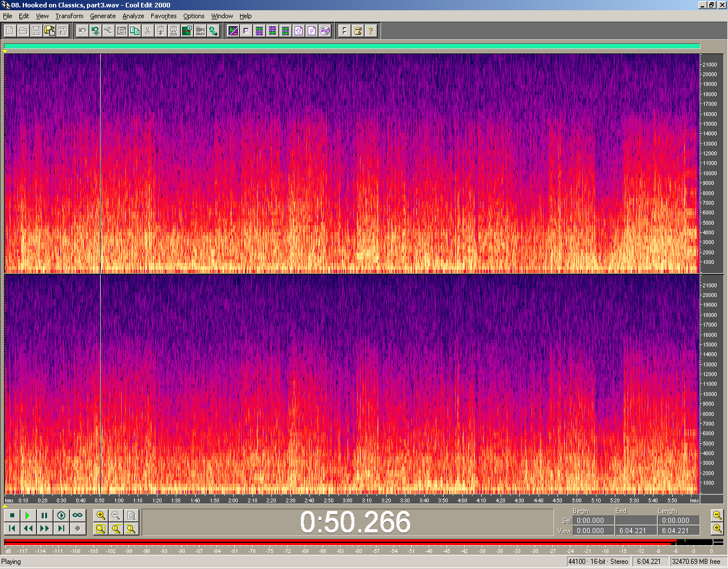Open the Analyze menu
728x569 pixels.
pyautogui.click(x=133, y=16)
